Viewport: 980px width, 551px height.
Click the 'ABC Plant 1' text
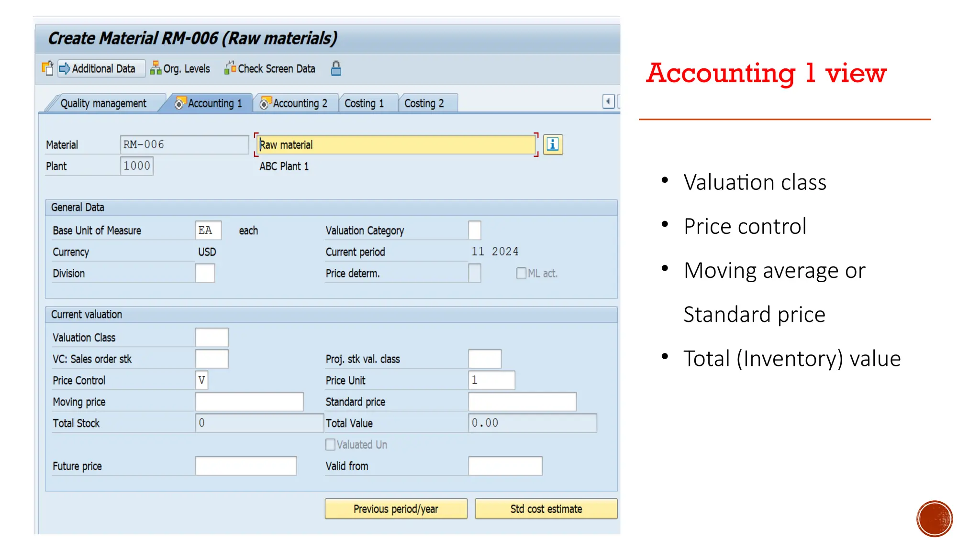pos(284,166)
